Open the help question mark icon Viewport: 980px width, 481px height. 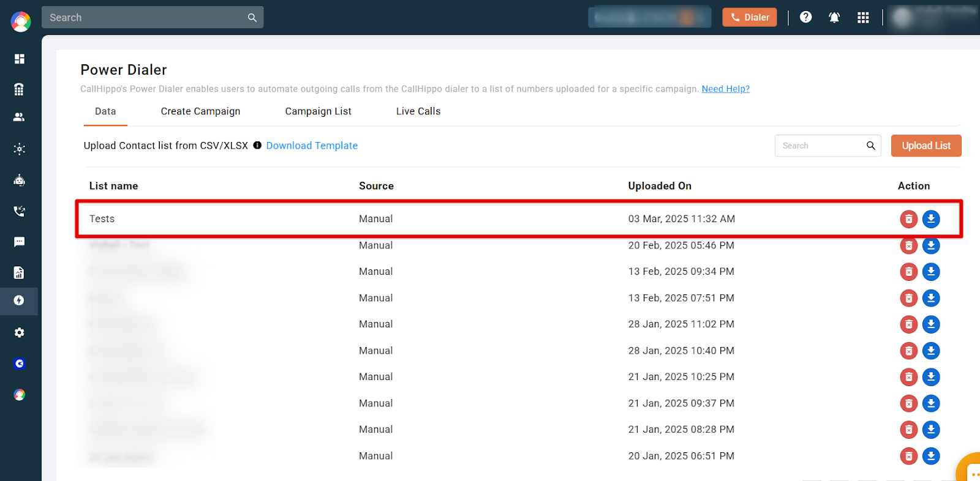click(x=806, y=17)
